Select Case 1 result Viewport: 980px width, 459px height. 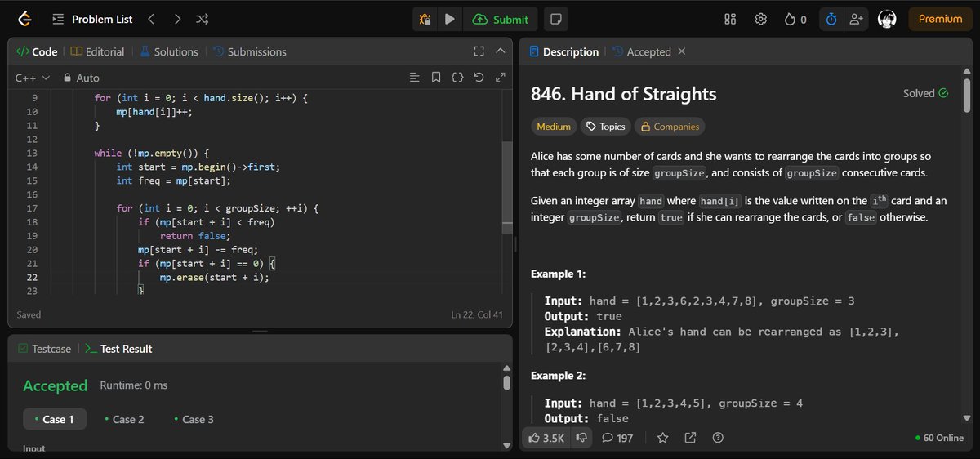54,419
